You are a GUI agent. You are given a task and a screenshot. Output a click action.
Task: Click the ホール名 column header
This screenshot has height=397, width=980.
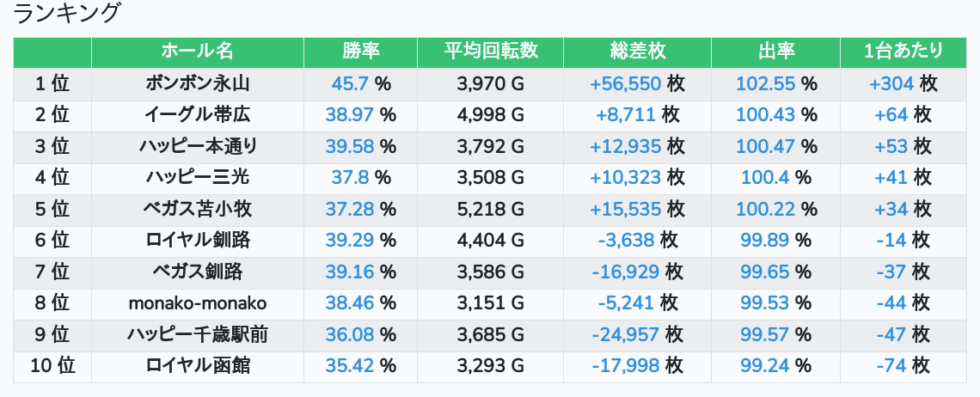(x=198, y=52)
